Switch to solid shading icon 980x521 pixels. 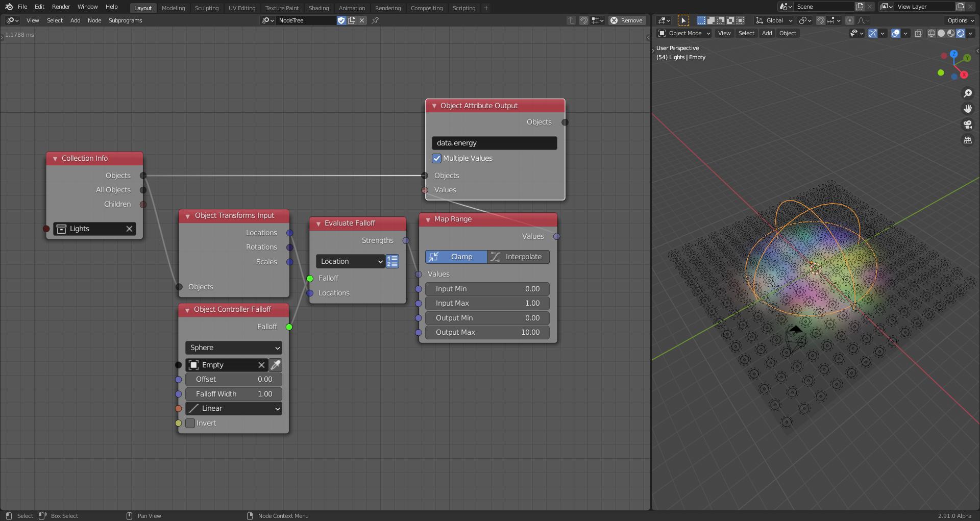point(941,33)
